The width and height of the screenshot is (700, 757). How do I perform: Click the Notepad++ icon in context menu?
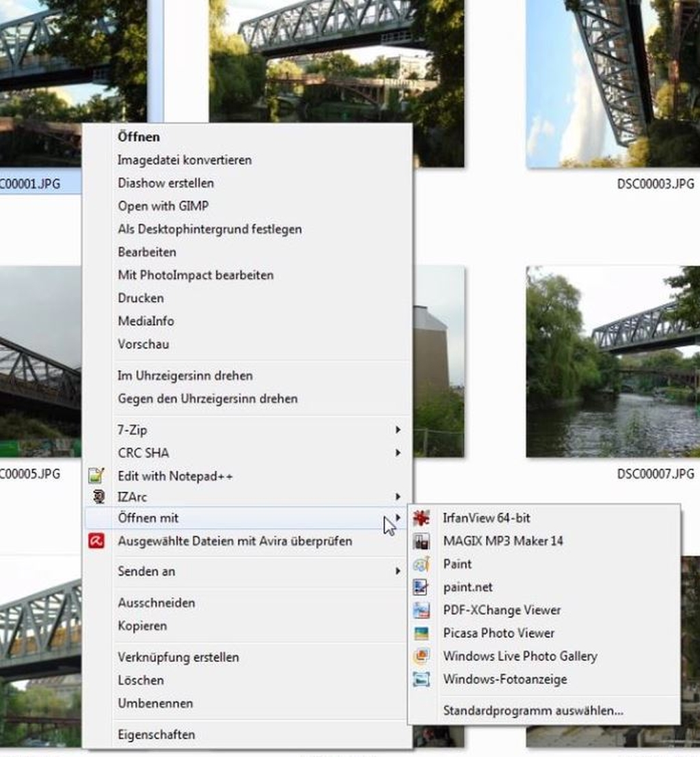(96, 476)
